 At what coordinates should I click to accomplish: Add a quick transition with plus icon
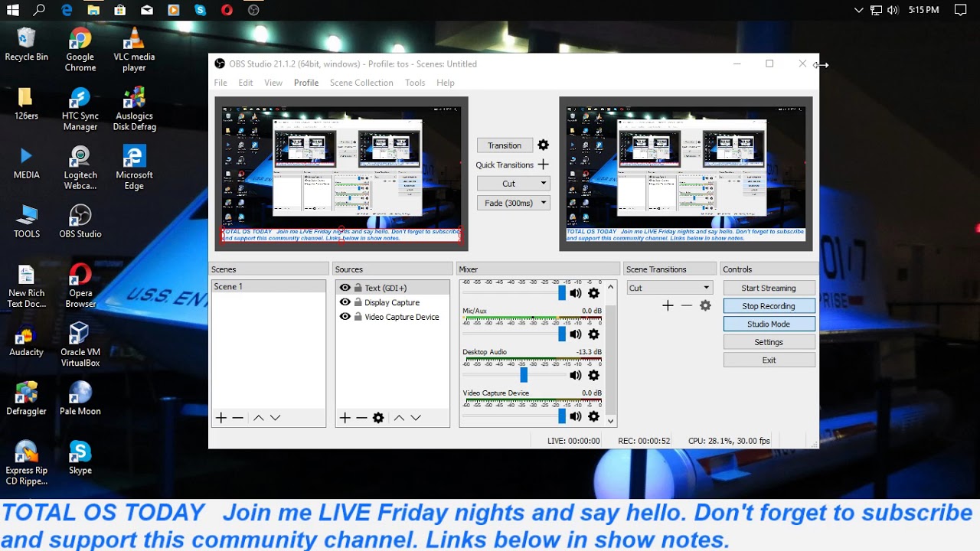pyautogui.click(x=543, y=165)
